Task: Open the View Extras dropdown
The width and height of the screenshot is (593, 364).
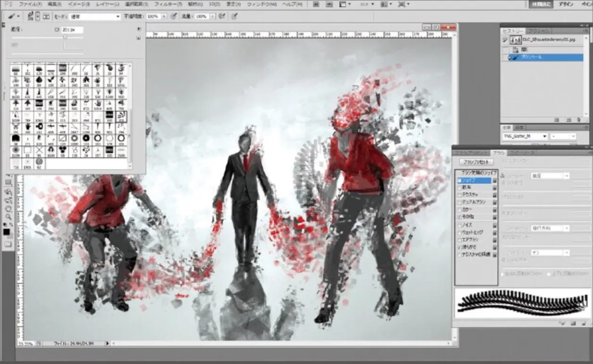Action: click(x=345, y=4)
